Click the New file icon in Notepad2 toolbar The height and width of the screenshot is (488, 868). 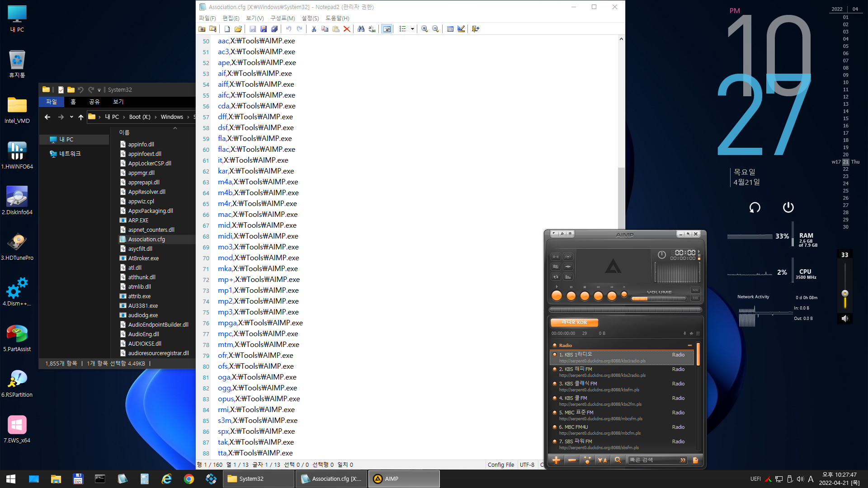click(x=227, y=29)
